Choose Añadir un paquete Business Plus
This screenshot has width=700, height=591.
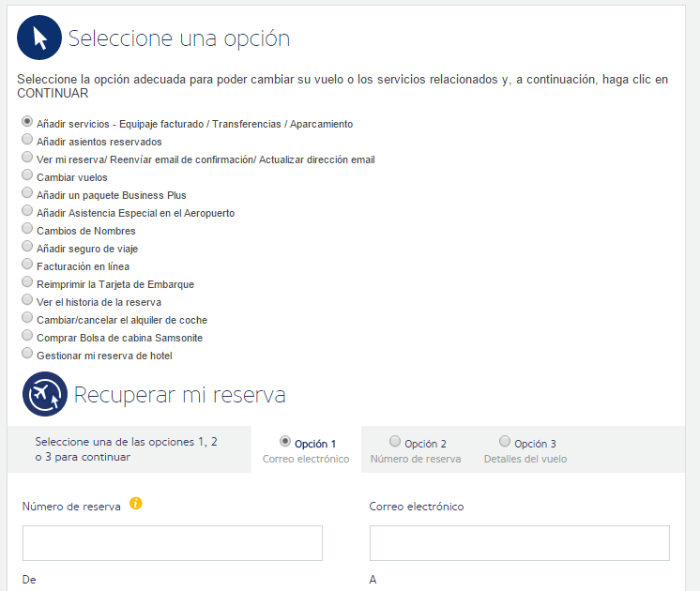click(x=27, y=192)
